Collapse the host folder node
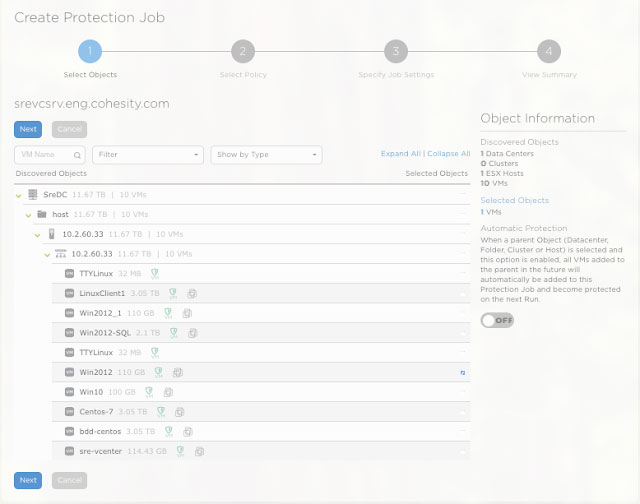This screenshot has height=504, width=640. pyautogui.click(x=28, y=214)
